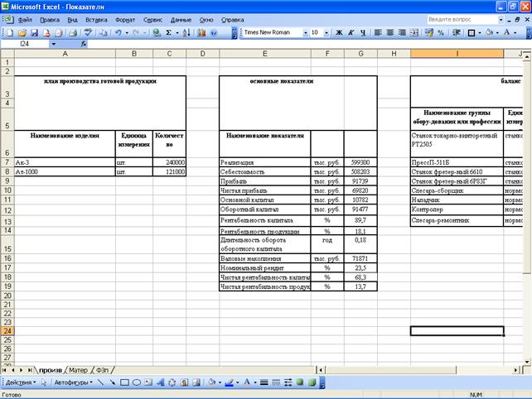
Task: Open the Chart Wizard icon
Action: click(x=201, y=32)
